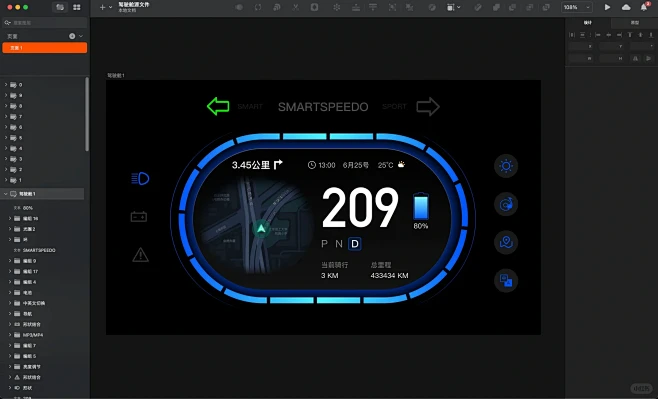Image resolution: width=658 pixels, height=399 pixels.
Task: Expand layer group named 4
Action: (x=6, y=149)
